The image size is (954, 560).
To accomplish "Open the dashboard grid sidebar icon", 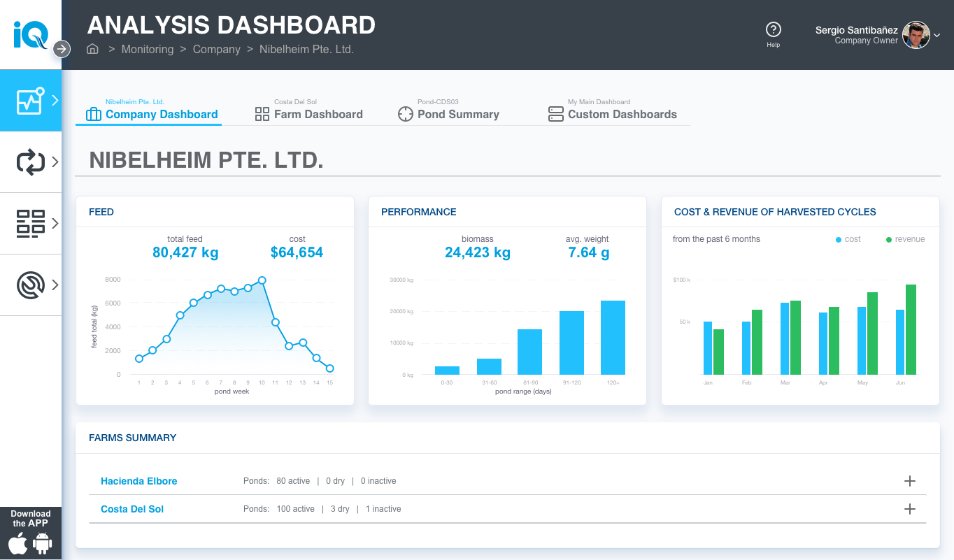I will [30, 224].
